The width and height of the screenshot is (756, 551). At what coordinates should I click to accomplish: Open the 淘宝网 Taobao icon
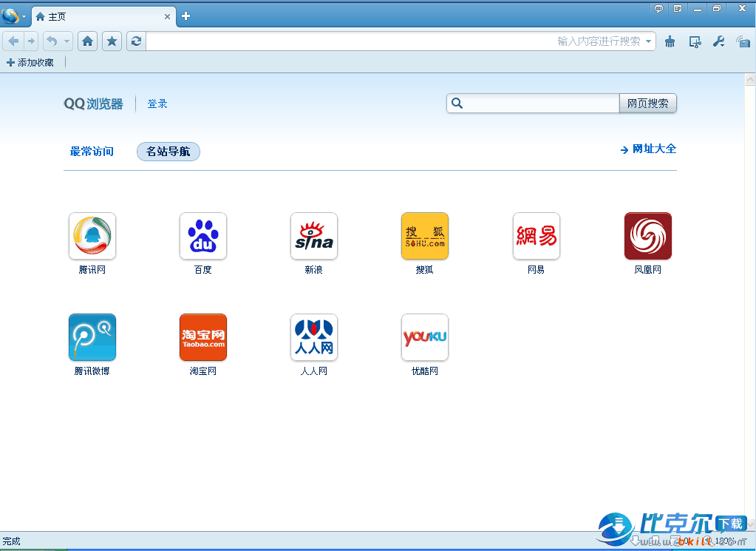(x=203, y=337)
